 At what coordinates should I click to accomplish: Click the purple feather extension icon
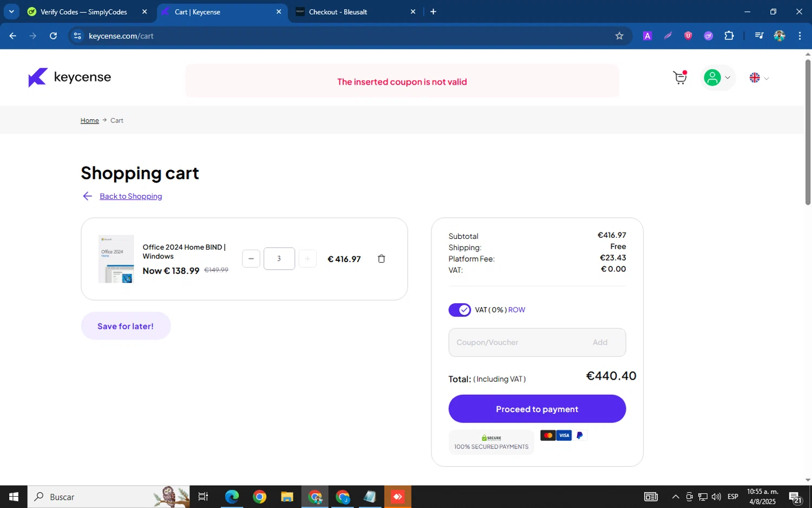tap(668, 36)
